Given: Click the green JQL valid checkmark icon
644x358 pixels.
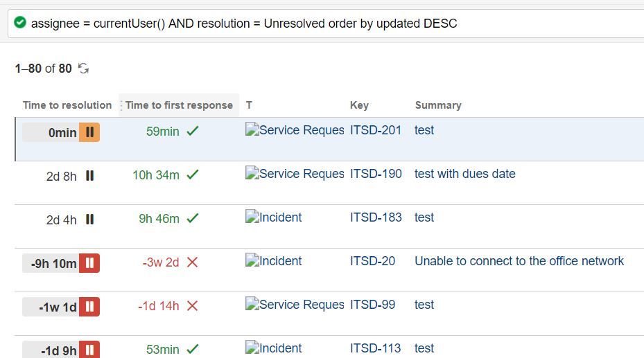Looking at the screenshot, I should click(19, 22).
